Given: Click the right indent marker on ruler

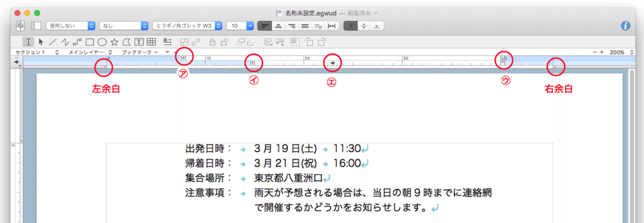Looking at the screenshot, I should (x=503, y=61).
